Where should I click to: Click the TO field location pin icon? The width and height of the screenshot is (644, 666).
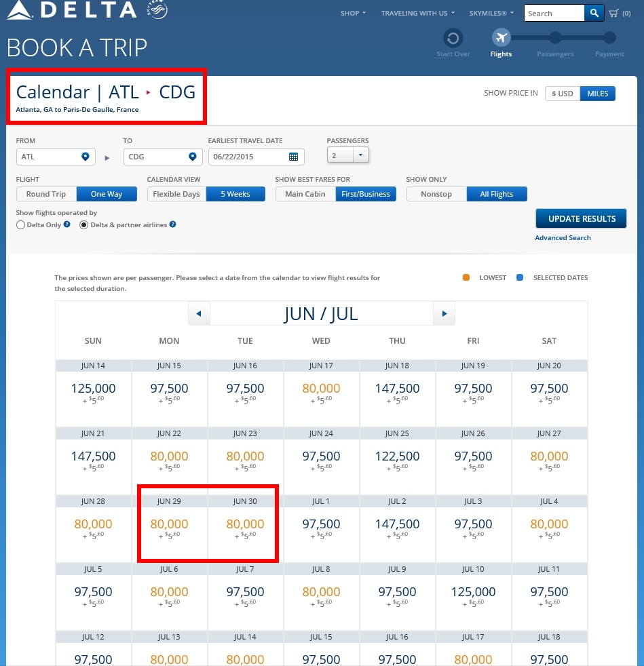pyautogui.click(x=192, y=157)
